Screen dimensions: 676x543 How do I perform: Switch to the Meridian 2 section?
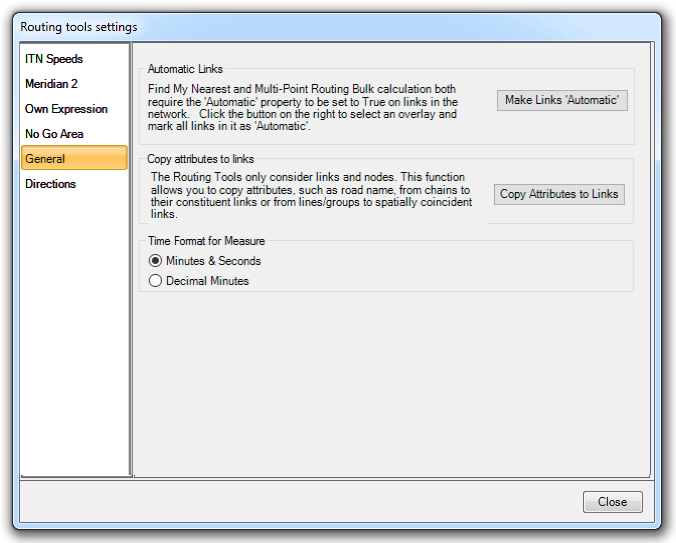tap(53, 84)
